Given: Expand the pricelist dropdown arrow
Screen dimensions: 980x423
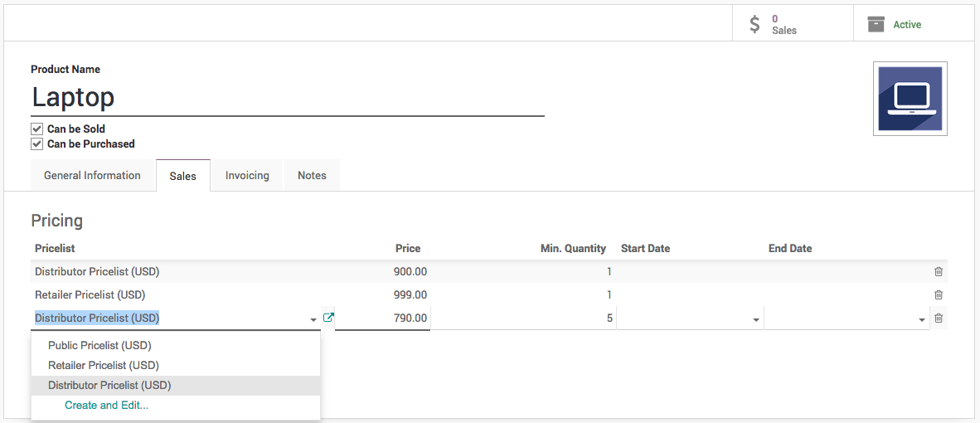Looking at the screenshot, I should pyautogui.click(x=313, y=319).
